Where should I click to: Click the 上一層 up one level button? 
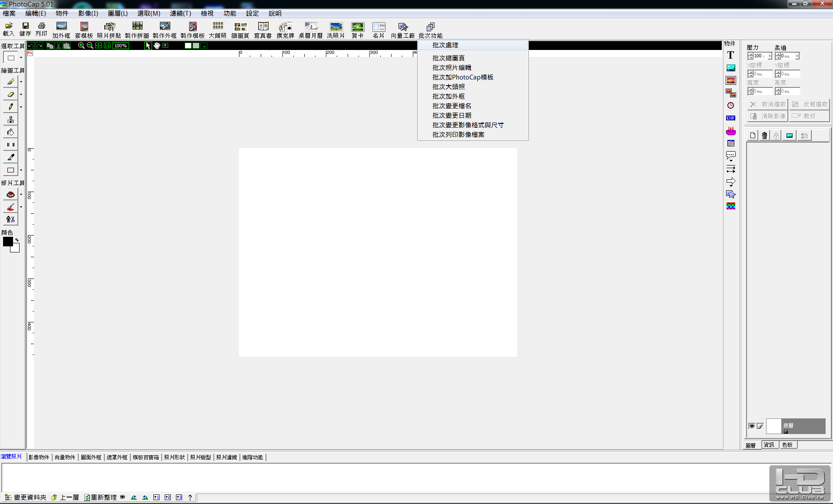65,497
